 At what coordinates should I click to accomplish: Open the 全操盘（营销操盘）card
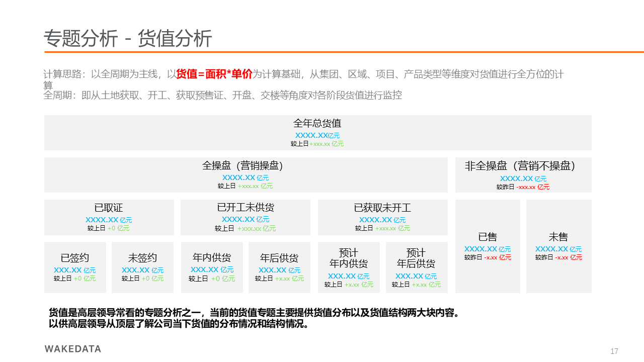pyautogui.click(x=246, y=175)
